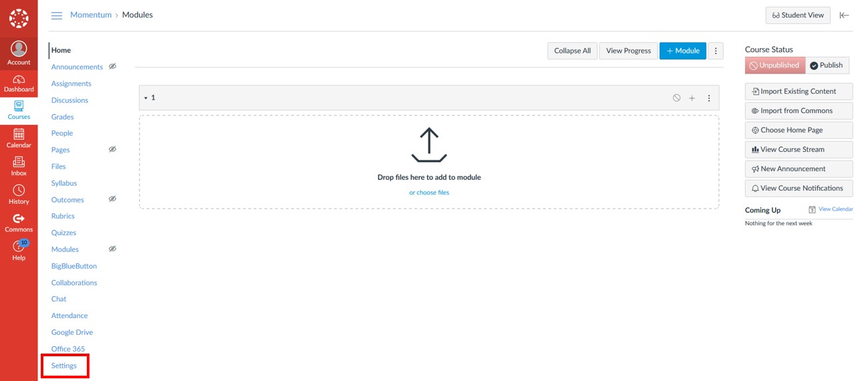Click the Publish course button
The width and height of the screenshot is (868, 381).
coord(827,66)
